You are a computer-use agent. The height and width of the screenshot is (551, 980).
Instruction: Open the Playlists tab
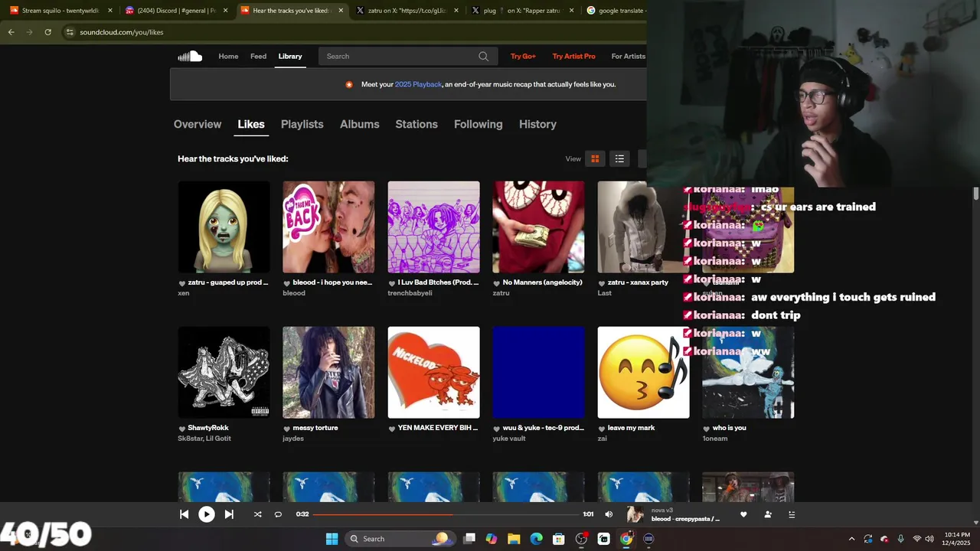coord(302,124)
